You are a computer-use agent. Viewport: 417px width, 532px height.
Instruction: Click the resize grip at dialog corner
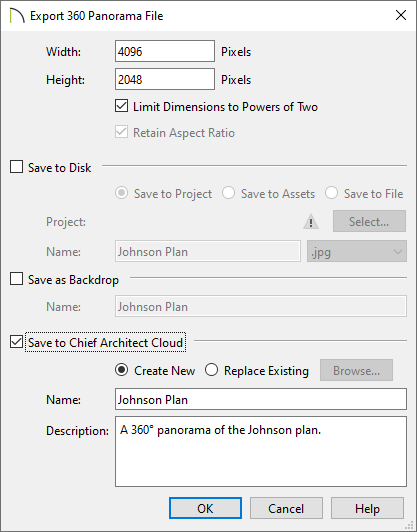point(410,525)
